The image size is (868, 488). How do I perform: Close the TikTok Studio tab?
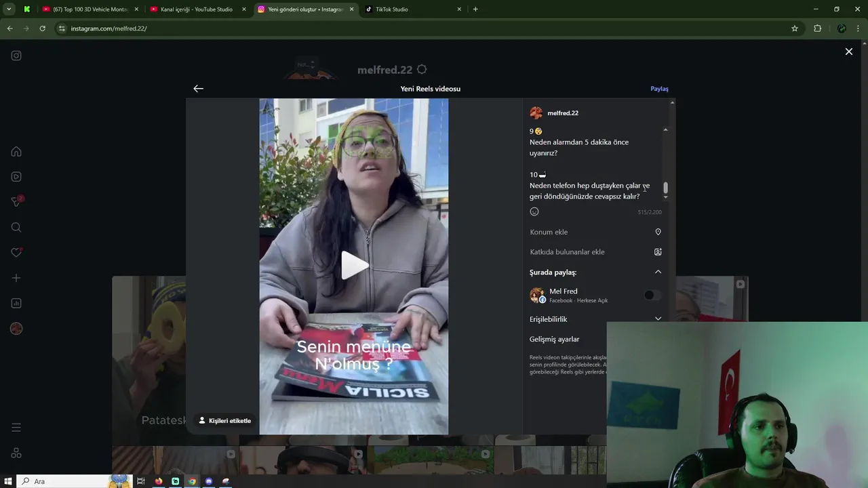(459, 9)
